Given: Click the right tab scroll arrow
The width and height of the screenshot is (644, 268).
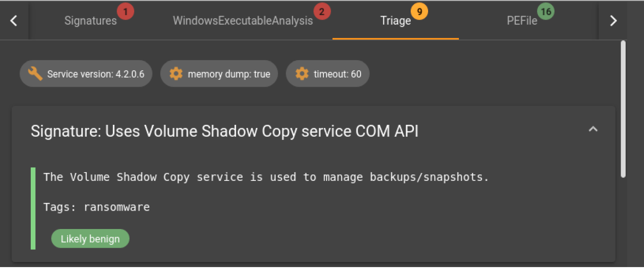Looking at the screenshot, I should 613,21.
